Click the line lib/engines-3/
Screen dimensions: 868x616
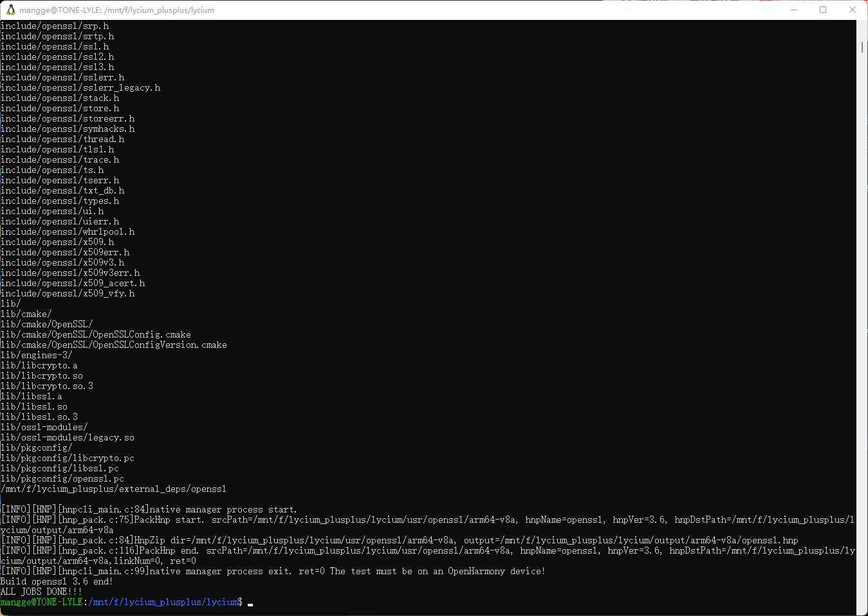click(x=37, y=356)
